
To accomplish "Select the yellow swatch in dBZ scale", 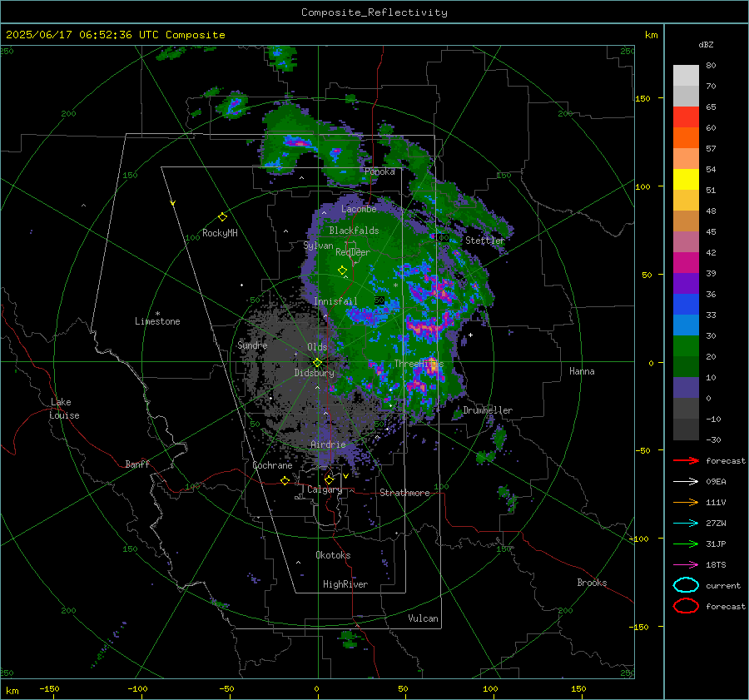I will coord(686,180).
